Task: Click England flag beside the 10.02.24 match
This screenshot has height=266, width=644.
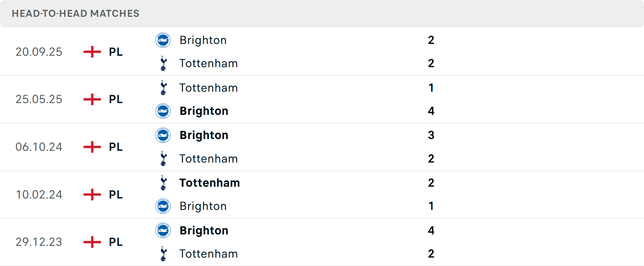Action: tap(92, 194)
